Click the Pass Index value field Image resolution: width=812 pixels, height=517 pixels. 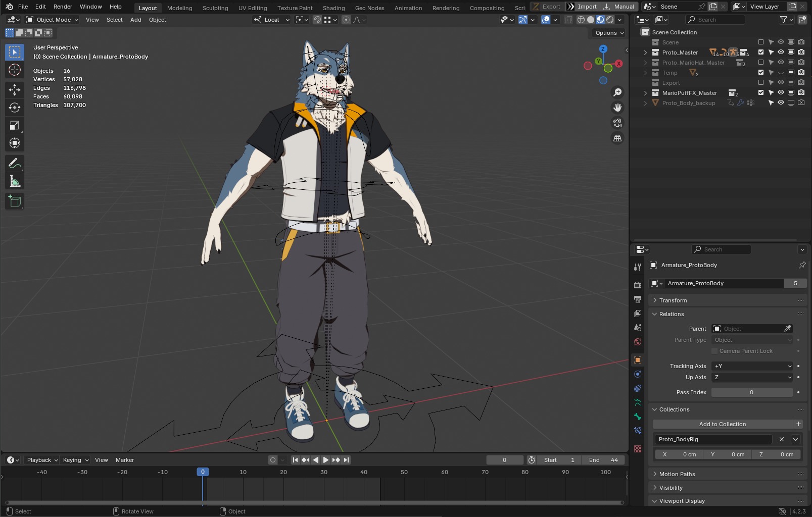click(751, 392)
